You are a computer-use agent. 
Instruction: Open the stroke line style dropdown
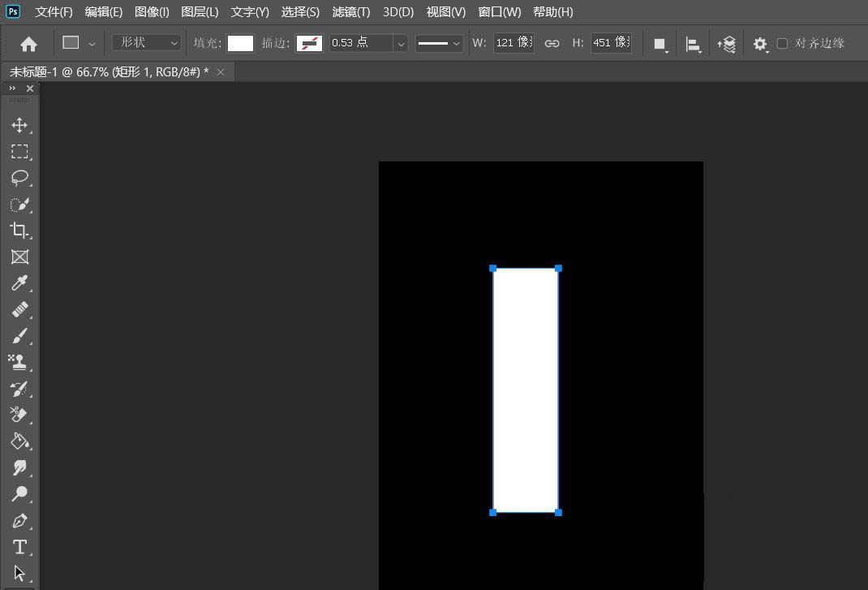coord(439,43)
